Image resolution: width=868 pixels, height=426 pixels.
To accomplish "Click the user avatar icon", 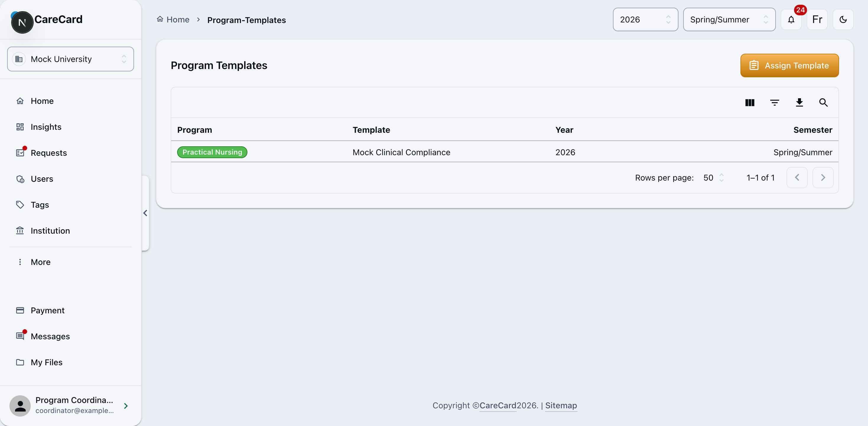I will [20, 406].
